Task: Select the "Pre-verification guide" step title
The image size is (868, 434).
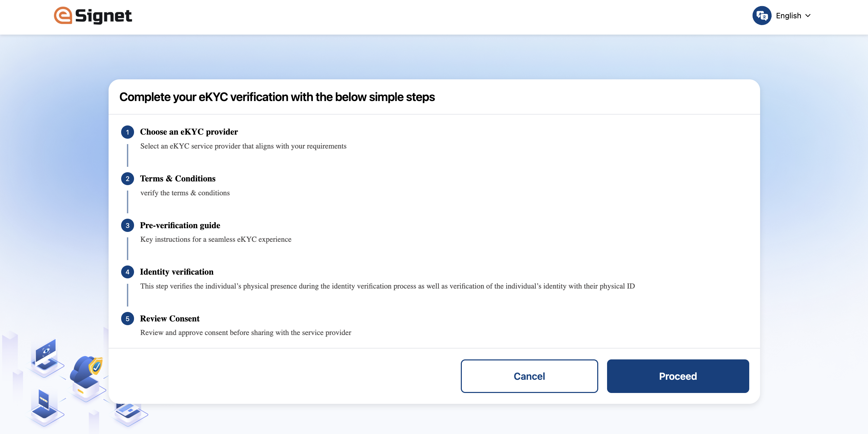Action: tap(180, 225)
